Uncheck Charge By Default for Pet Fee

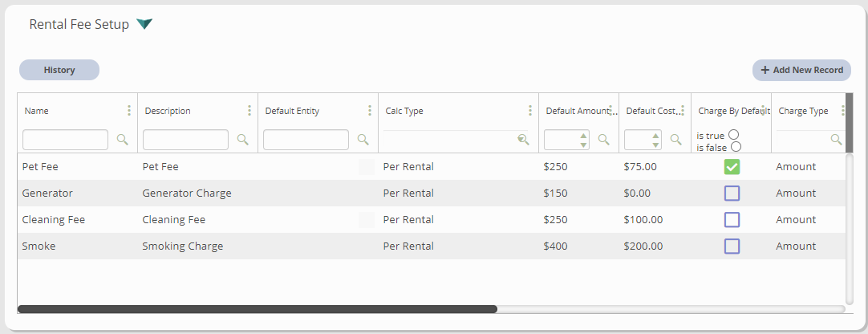pyautogui.click(x=732, y=167)
